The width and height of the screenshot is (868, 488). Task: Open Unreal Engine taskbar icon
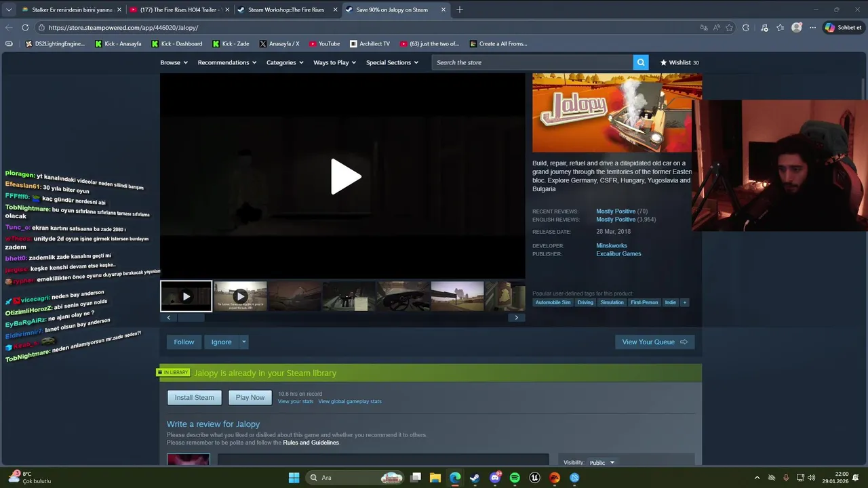tap(535, 478)
